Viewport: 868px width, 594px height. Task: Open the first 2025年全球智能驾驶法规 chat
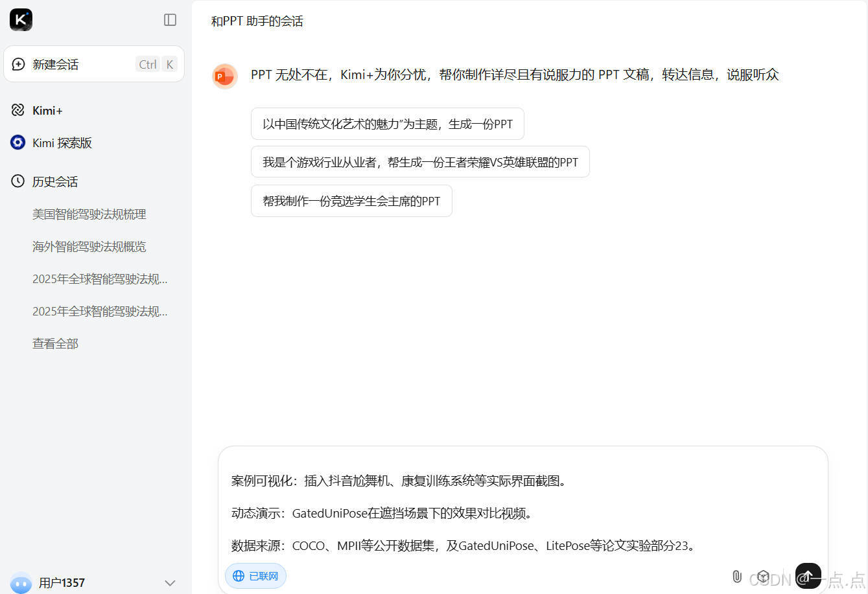coord(100,279)
